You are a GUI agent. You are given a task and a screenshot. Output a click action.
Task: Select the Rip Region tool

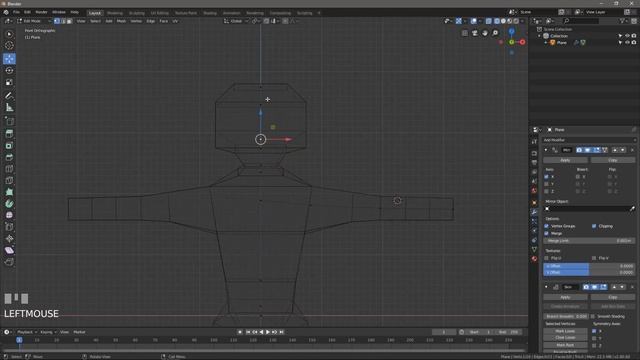click(9, 262)
